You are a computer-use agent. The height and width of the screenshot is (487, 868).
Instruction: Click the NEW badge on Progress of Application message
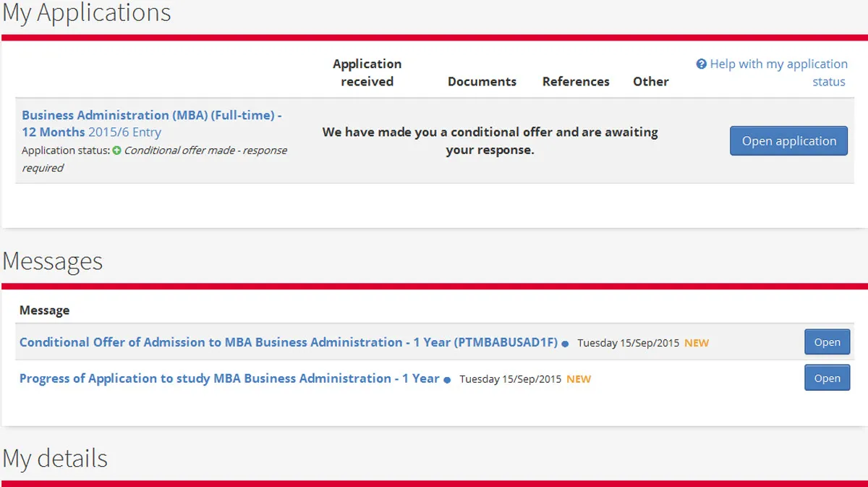tap(578, 379)
